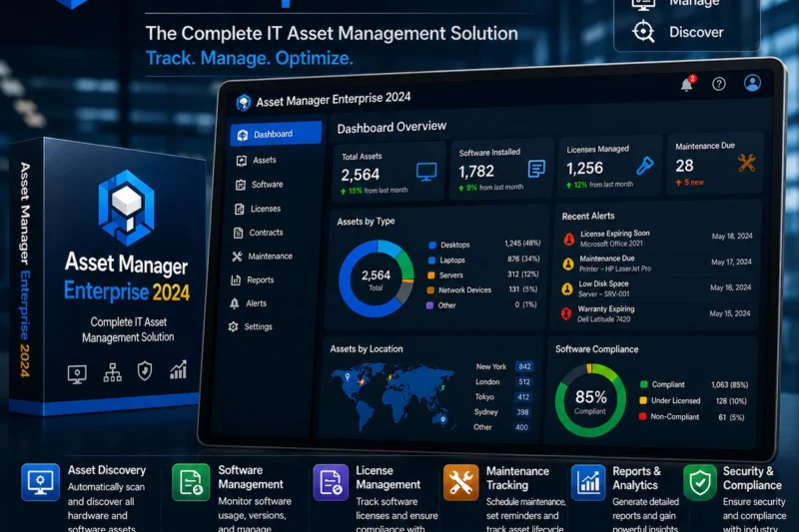Viewport: 799px width, 532px height.
Task: Click the Low Disk Space alert icon
Action: click(x=566, y=289)
